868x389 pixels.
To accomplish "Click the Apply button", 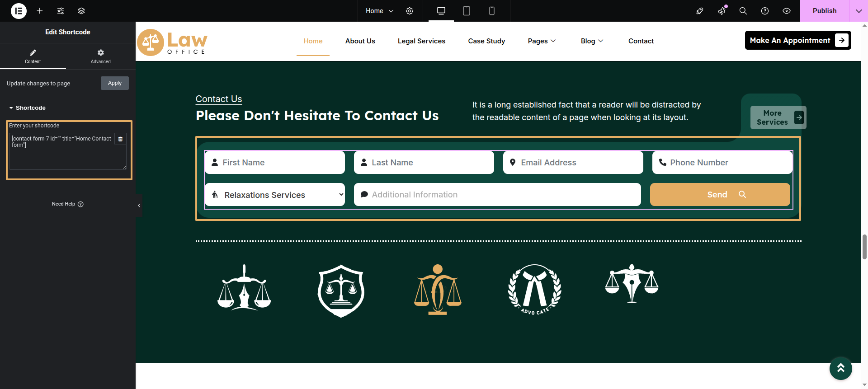I will pos(115,83).
